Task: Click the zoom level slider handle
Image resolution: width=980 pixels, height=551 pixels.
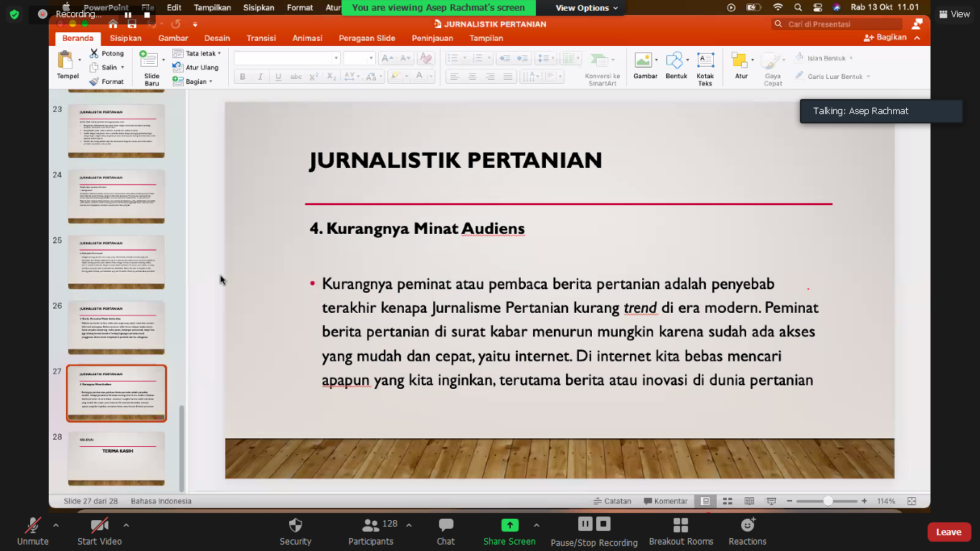Action: pyautogui.click(x=828, y=501)
